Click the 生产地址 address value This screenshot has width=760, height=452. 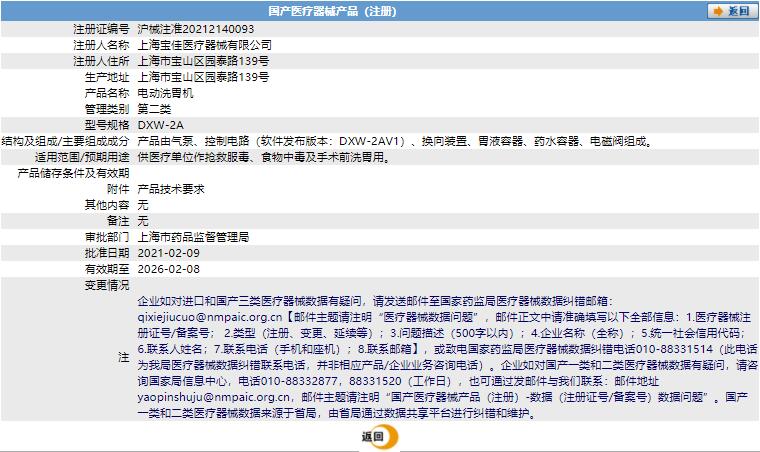[x=203, y=77]
